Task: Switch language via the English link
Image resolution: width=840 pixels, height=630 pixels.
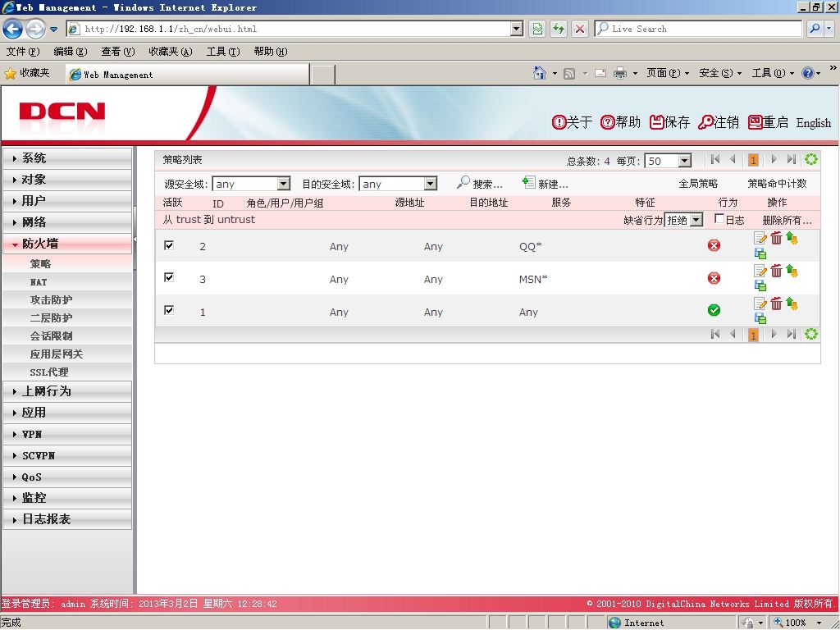Action: coord(813,123)
